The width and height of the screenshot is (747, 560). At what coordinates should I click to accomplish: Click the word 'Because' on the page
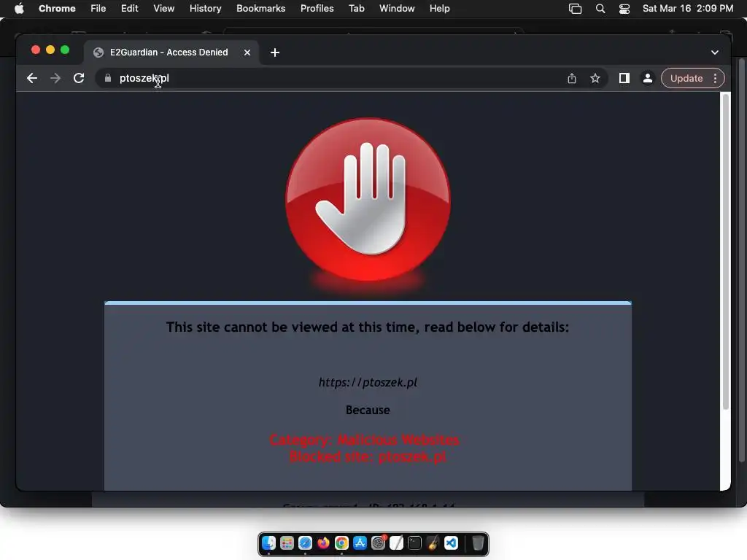[x=368, y=410]
